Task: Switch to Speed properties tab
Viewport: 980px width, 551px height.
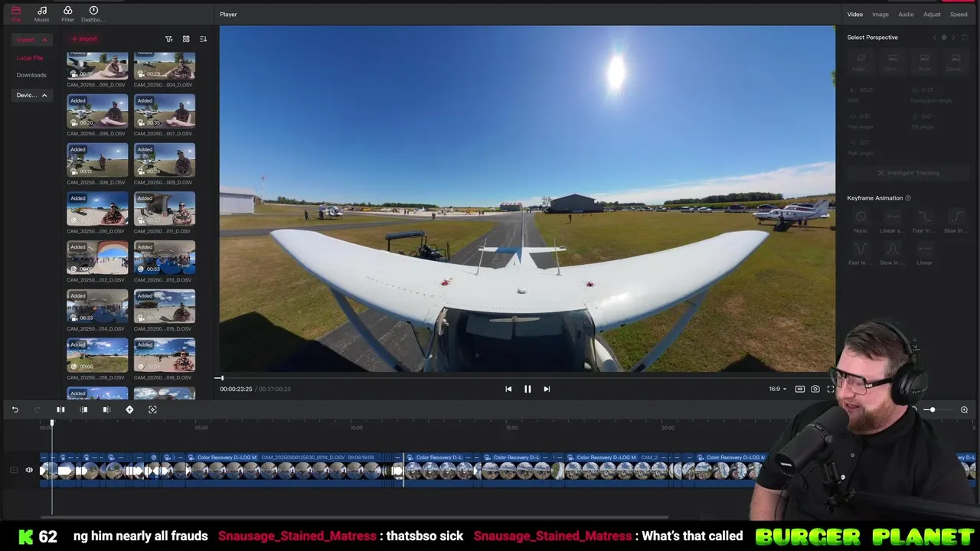Action: tap(959, 15)
